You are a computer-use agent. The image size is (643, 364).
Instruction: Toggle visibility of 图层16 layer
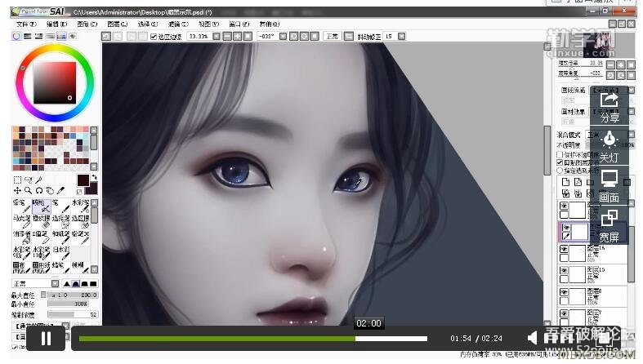[x=565, y=250]
